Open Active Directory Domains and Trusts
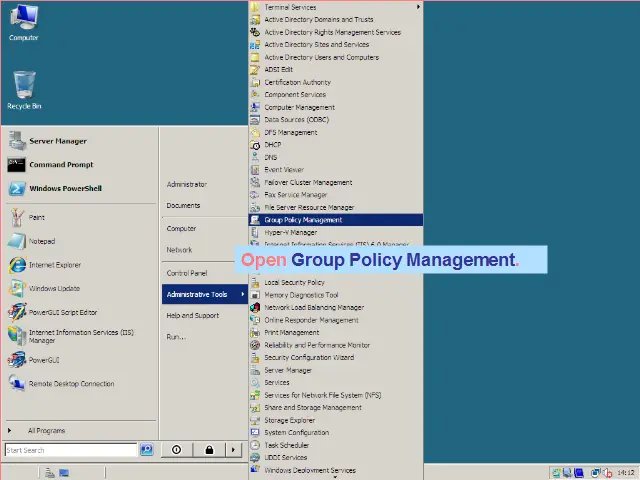Image resolution: width=640 pixels, height=480 pixels. coord(336,19)
